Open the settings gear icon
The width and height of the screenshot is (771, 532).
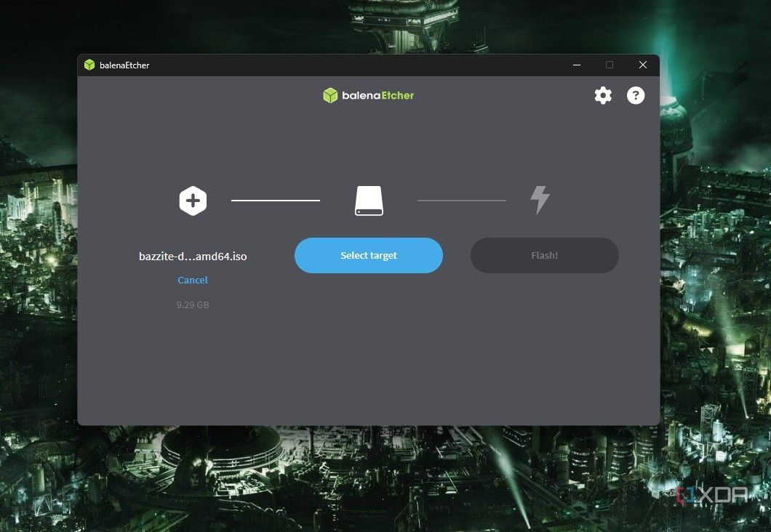(x=603, y=95)
